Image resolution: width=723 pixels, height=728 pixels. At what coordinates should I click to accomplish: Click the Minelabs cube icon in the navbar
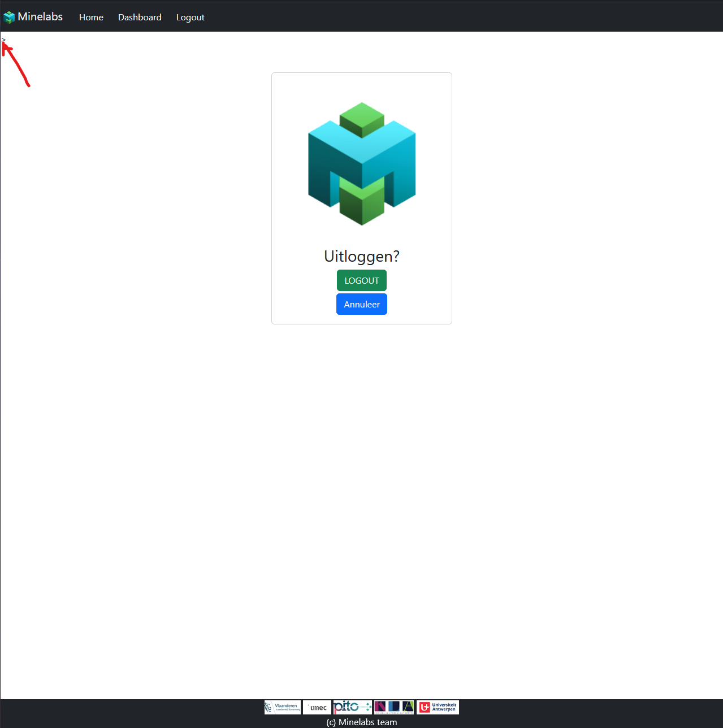coord(10,16)
